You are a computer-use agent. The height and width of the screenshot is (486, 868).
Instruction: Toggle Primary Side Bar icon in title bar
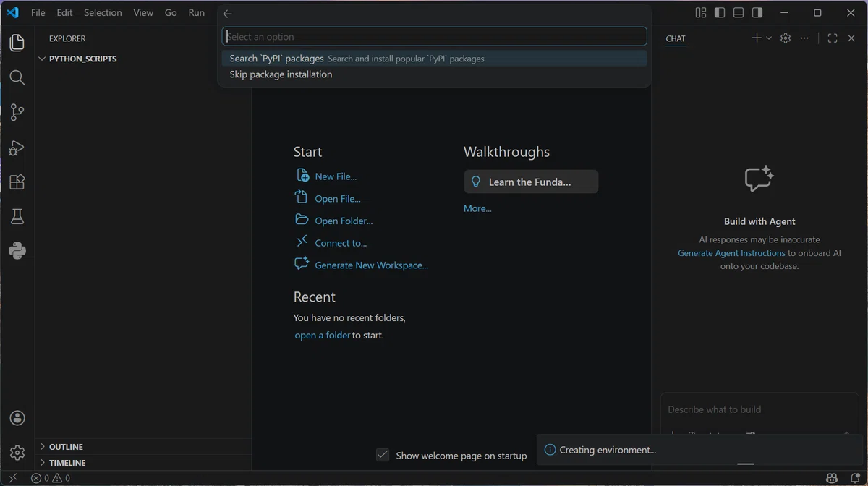[719, 12]
